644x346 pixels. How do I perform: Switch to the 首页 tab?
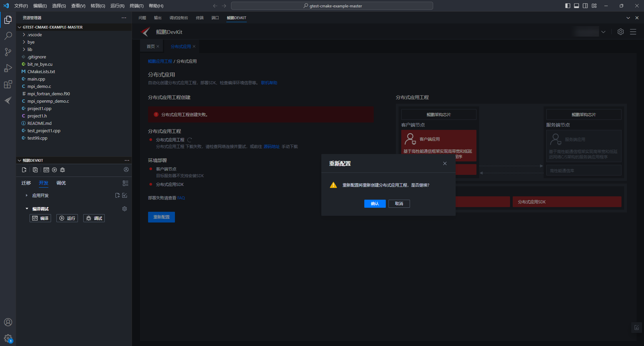[151, 47]
